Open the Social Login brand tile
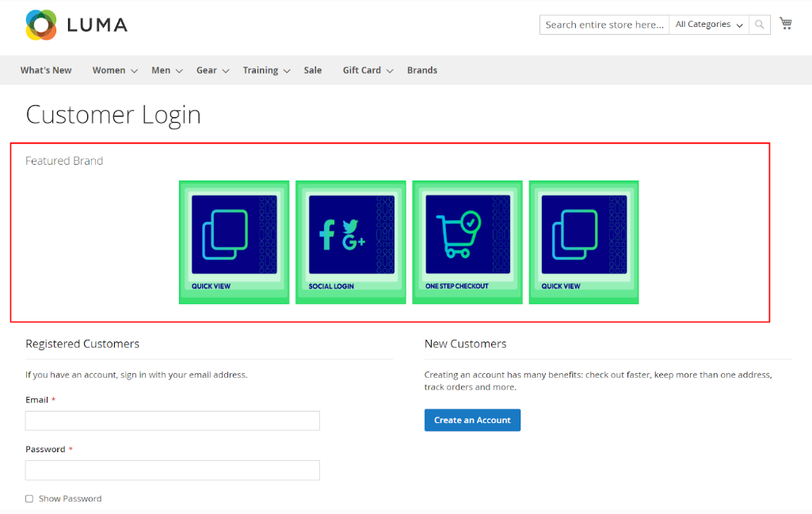Viewport: 812px width, 514px height. click(x=350, y=242)
